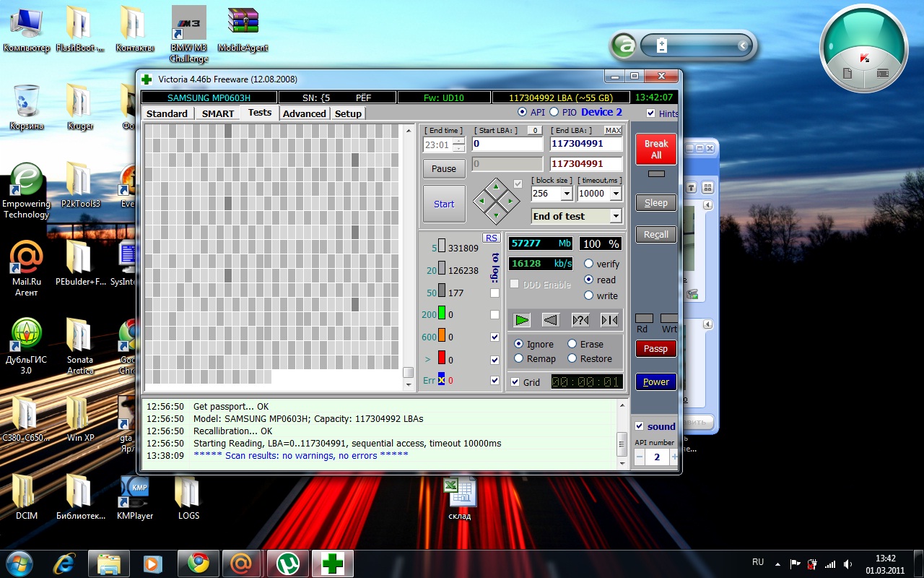
Task: Click the red > block swatch
Action: click(442, 358)
